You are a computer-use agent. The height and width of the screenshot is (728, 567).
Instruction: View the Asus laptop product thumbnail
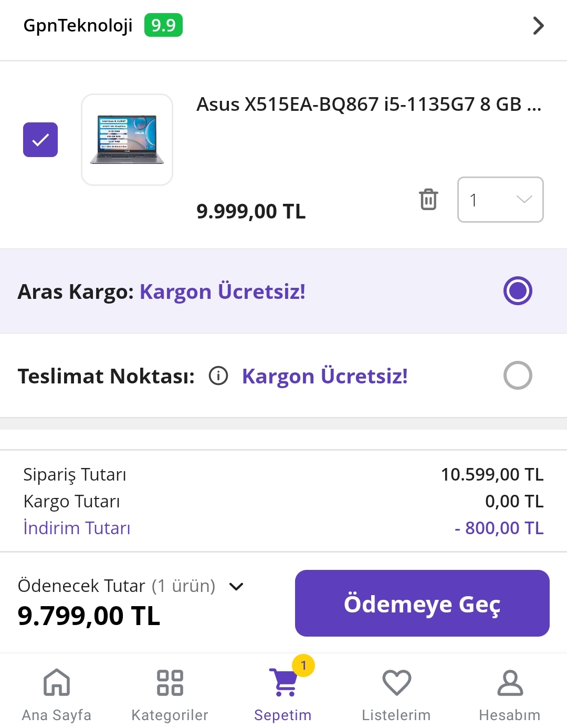[127, 140]
